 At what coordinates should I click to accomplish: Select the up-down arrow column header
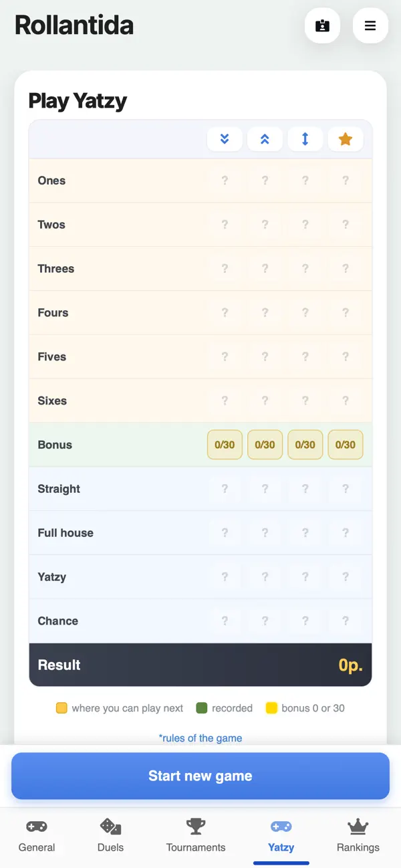(305, 139)
